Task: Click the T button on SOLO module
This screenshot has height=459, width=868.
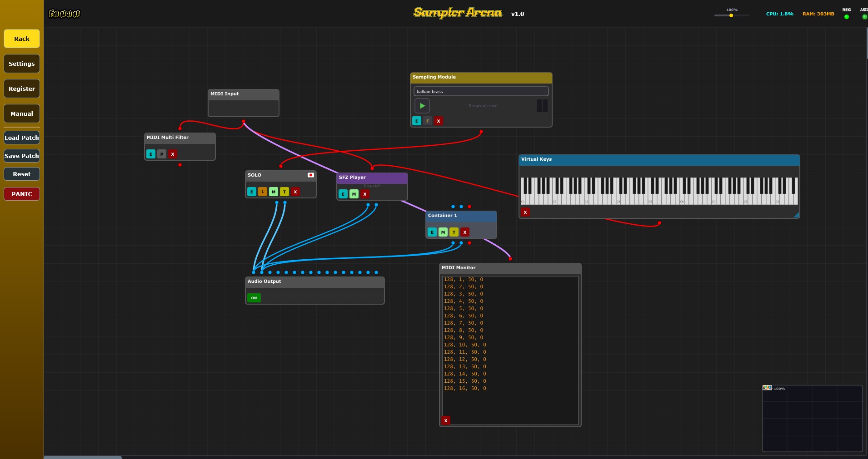Action: [284, 192]
